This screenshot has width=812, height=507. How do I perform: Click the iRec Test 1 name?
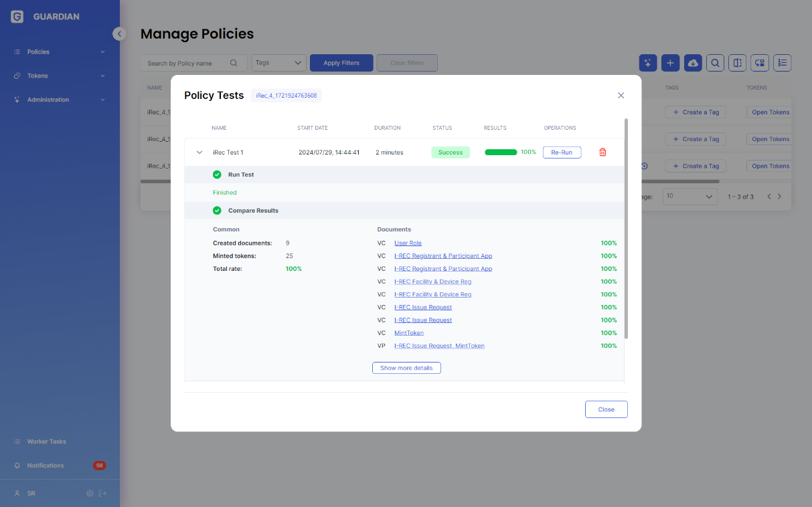click(x=228, y=153)
